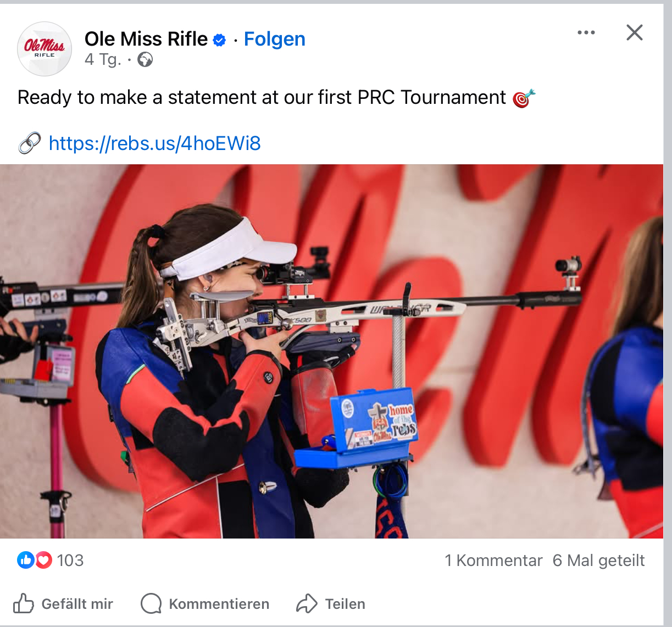The height and width of the screenshot is (627, 672).
Task: Click the blue verified badge
Action: [x=219, y=40]
